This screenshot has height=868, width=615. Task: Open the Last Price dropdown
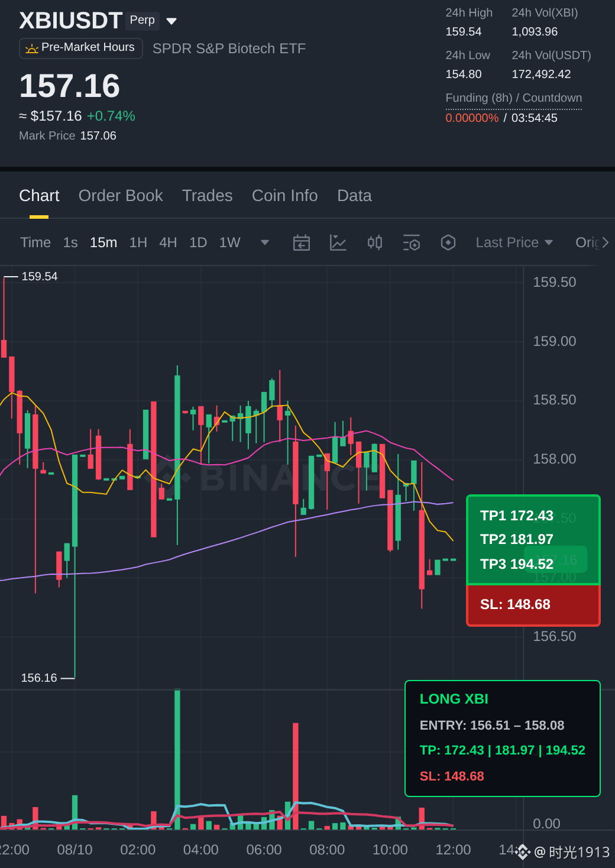(514, 242)
